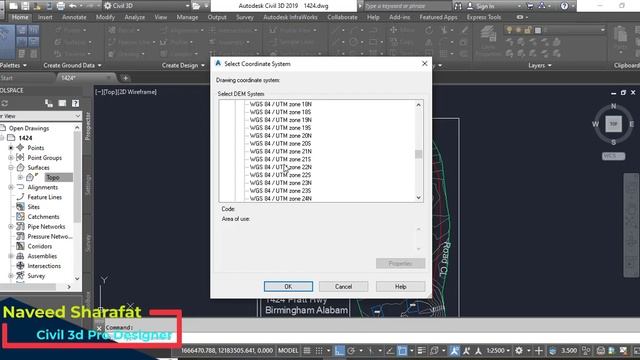Open the Civil 3D workspace dropdown

pyautogui.click(x=147, y=6)
